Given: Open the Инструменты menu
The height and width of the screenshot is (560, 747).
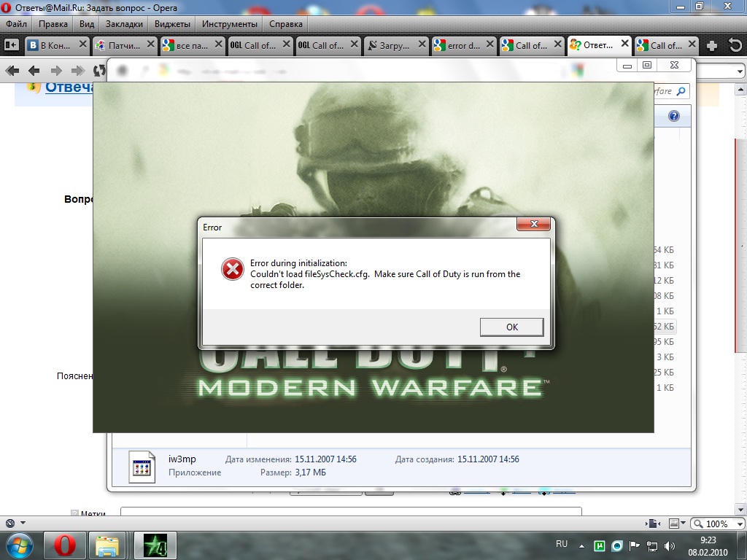Looking at the screenshot, I should click(230, 24).
